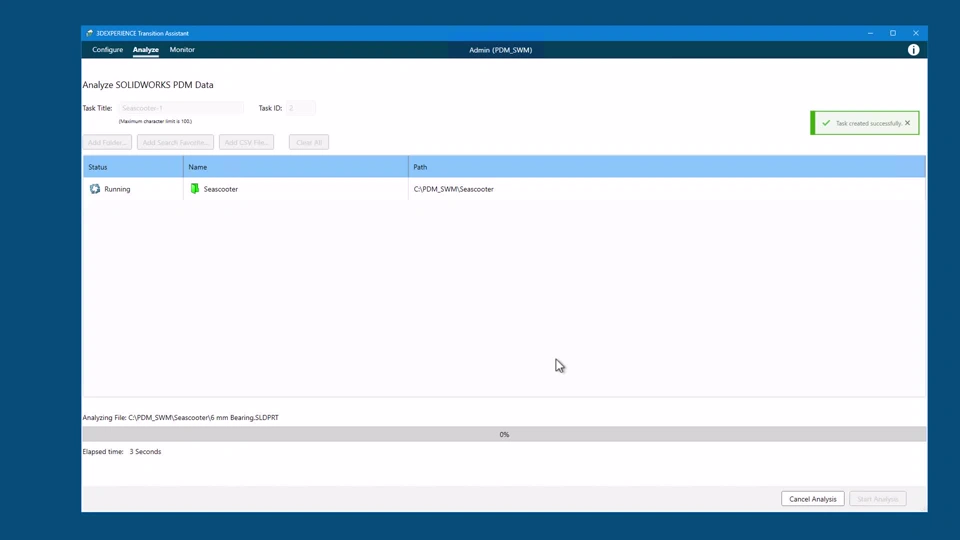Dismiss the Task created successfully notification
The height and width of the screenshot is (540, 960).
[x=907, y=123]
